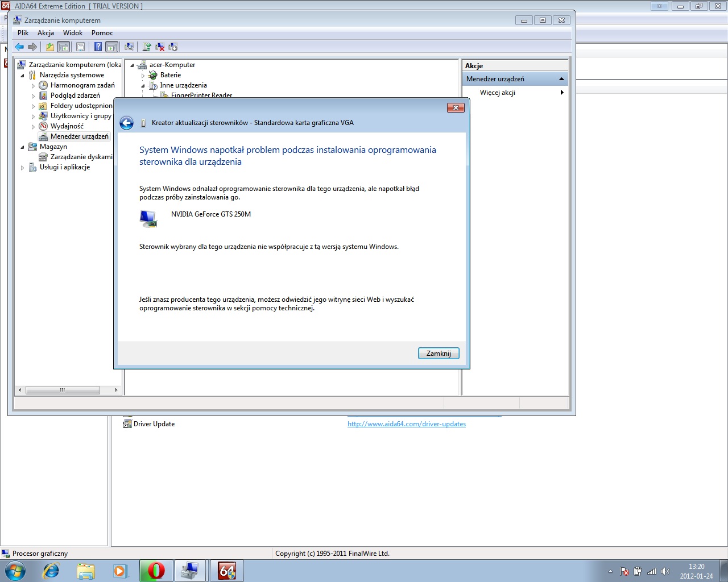This screenshot has width=728, height=582.
Task: Click the blue Back arrow in the toolbar
Action: (19, 47)
